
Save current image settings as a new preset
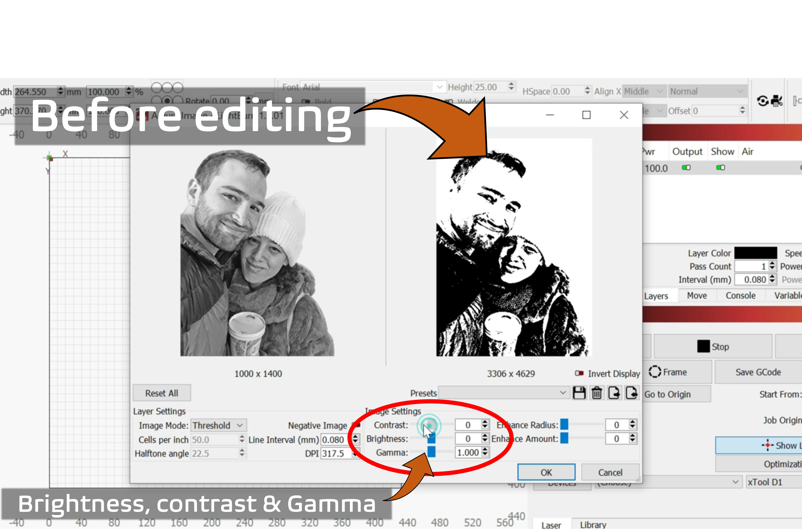[x=580, y=392]
